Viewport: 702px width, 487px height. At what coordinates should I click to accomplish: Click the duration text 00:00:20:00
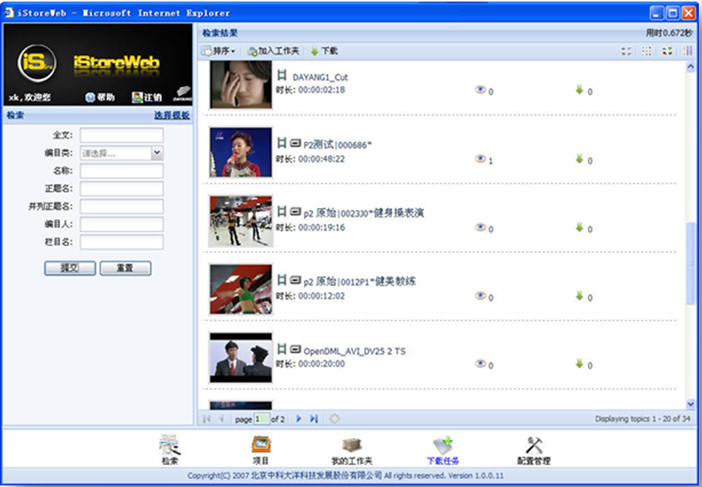point(321,364)
